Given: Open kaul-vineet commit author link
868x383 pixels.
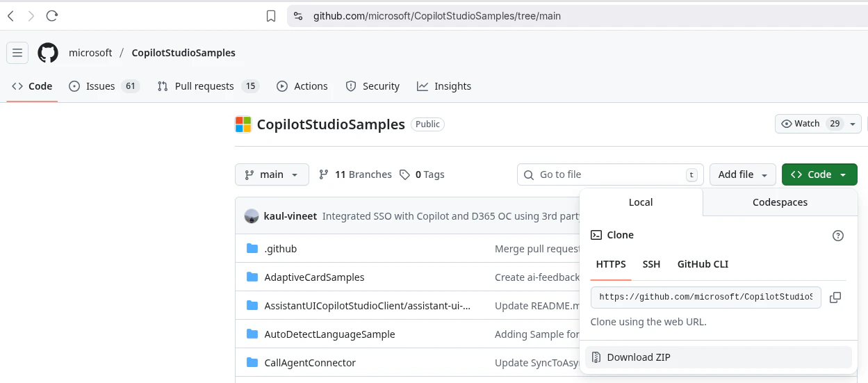Looking at the screenshot, I should pos(290,216).
